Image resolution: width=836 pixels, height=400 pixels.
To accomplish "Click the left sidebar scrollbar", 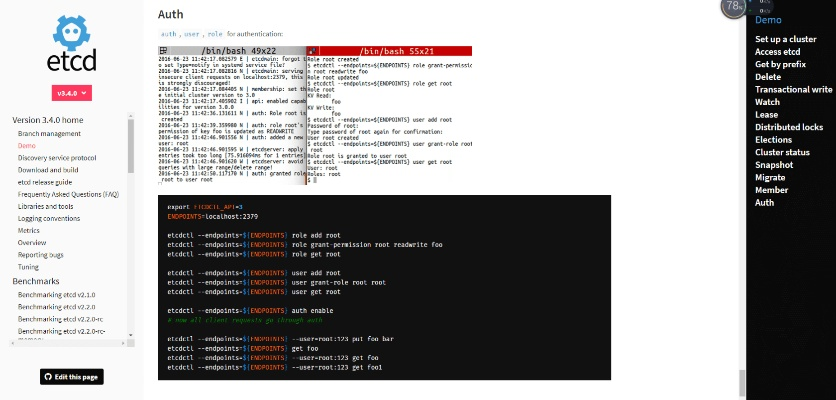I will click(x=130, y=200).
